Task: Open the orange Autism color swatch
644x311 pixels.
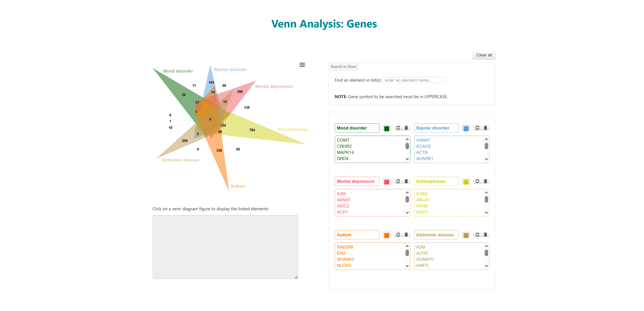Action: (x=386, y=235)
